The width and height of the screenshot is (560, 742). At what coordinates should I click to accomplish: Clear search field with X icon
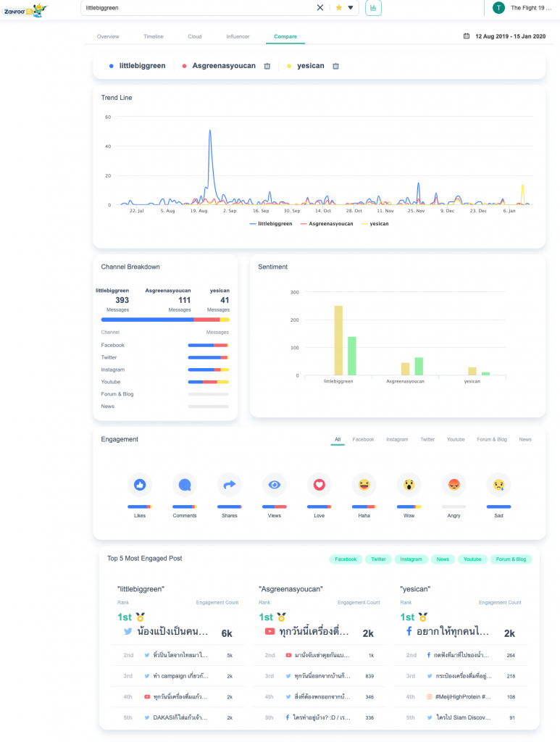coord(320,7)
